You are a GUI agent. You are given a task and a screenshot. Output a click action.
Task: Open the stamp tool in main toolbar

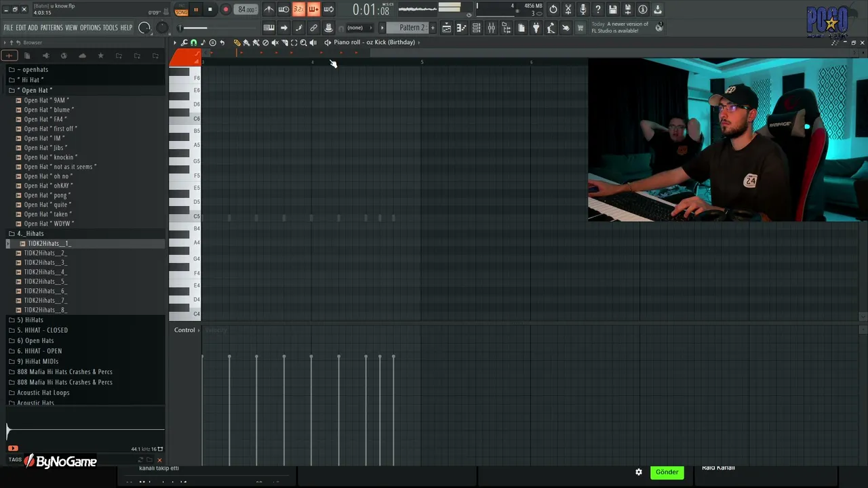point(328,28)
